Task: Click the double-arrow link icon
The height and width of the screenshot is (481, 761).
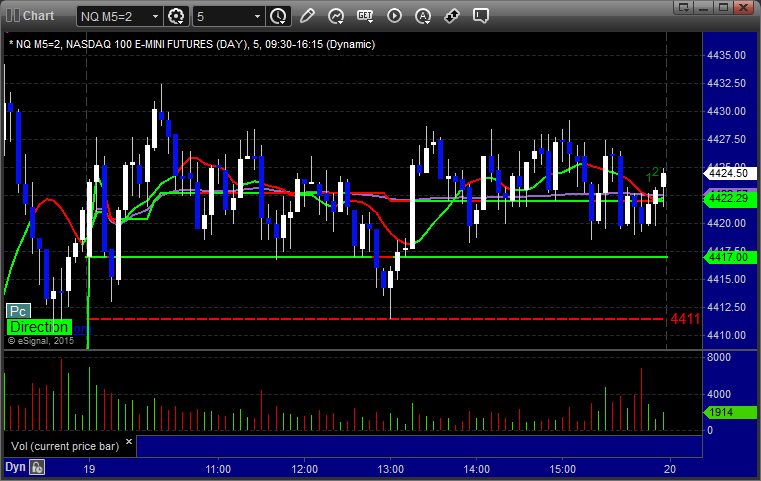Action: [x=452, y=16]
